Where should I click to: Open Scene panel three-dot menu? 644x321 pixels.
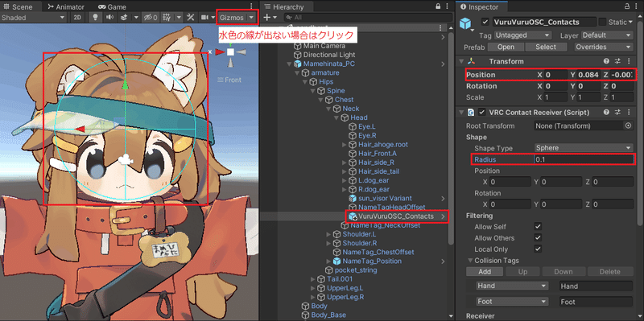coord(251,6)
